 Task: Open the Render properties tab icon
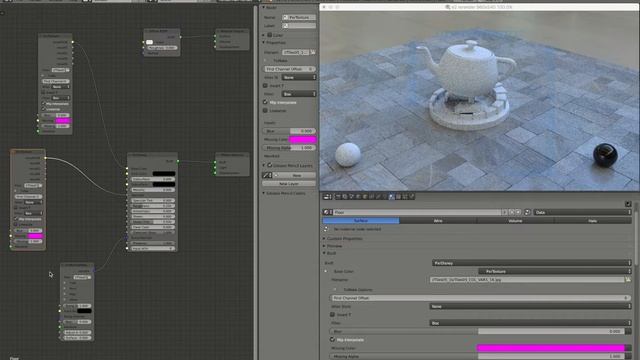pyautogui.click(x=338, y=197)
